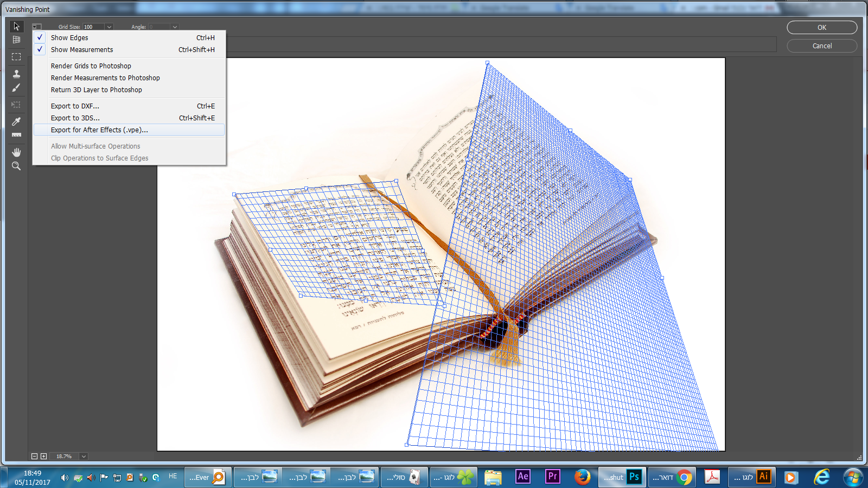Choose Return 3D Layer to Photoshop
Viewport: 868px width, 488px height.
pyautogui.click(x=129, y=89)
